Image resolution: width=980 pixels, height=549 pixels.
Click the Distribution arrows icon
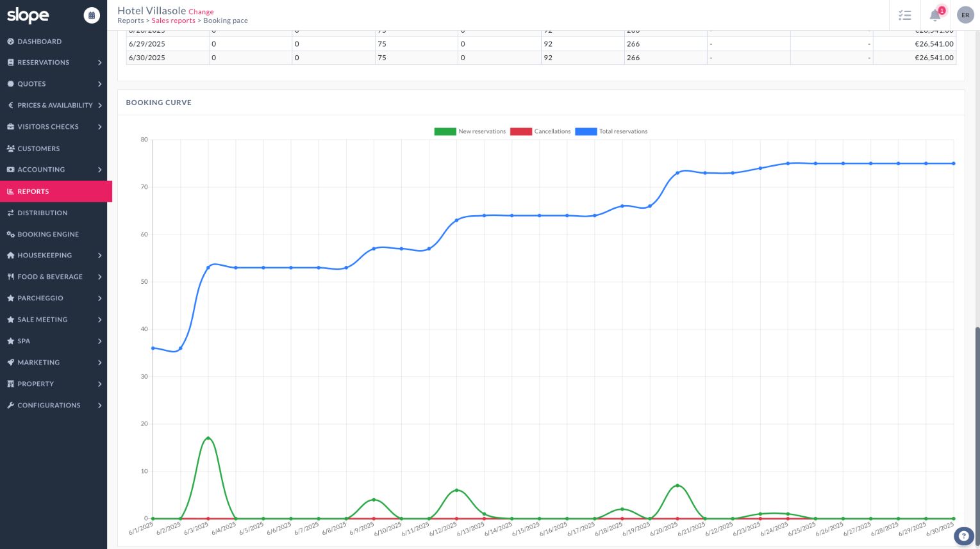pos(10,213)
